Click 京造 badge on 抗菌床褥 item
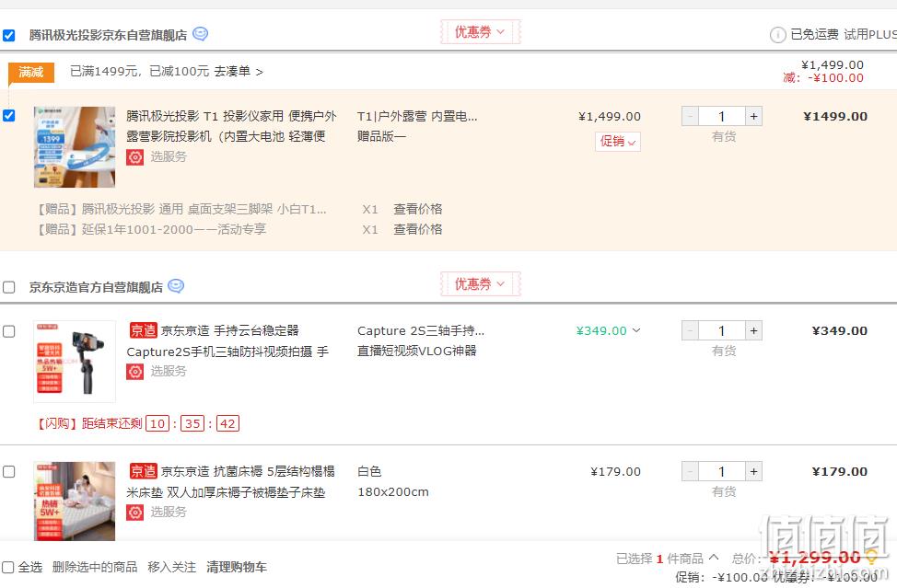The width and height of the screenshot is (897, 588). point(143,471)
